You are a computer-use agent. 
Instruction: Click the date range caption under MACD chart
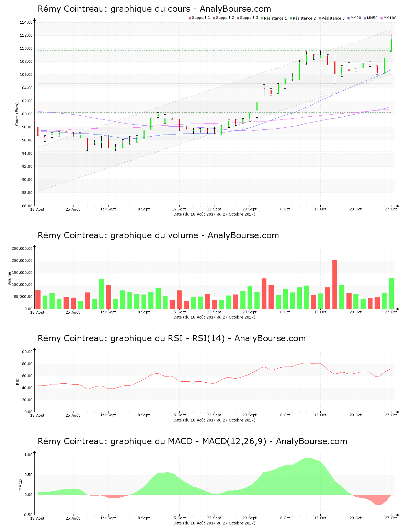[x=214, y=523]
